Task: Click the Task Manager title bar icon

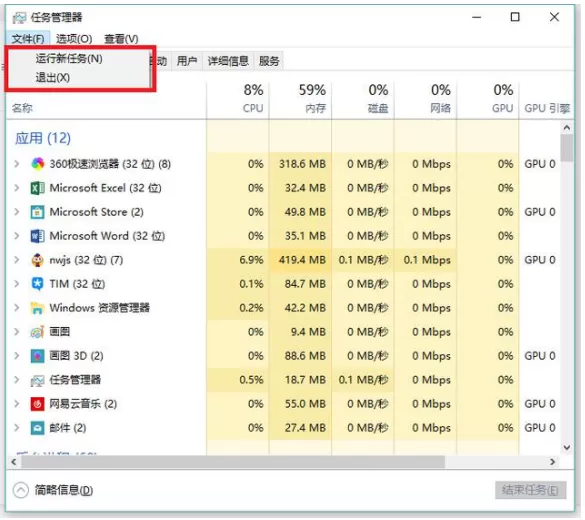Action: point(19,17)
